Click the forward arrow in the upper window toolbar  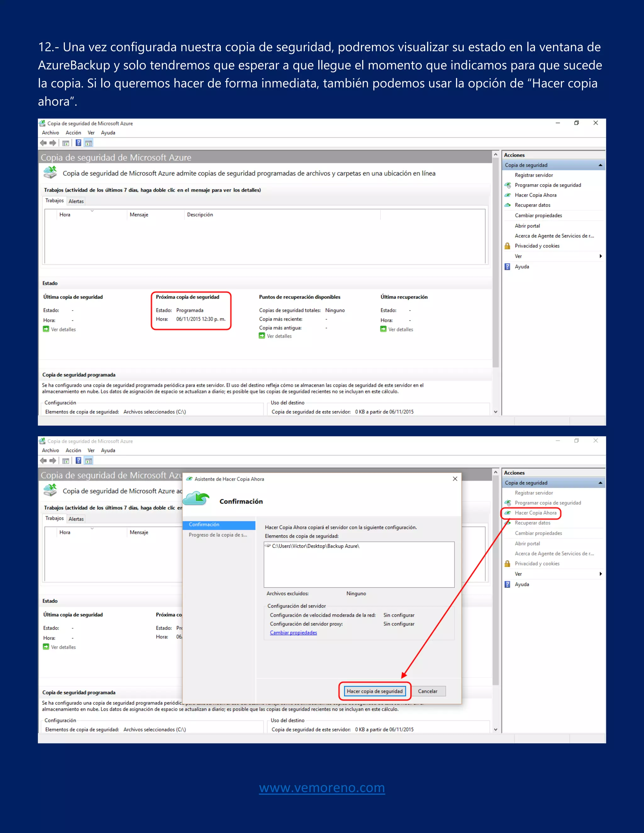point(53,143)
